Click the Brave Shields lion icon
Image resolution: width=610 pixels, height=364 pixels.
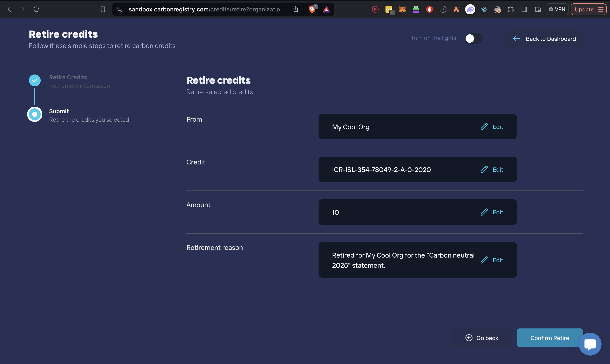click(x=312, y=9)
